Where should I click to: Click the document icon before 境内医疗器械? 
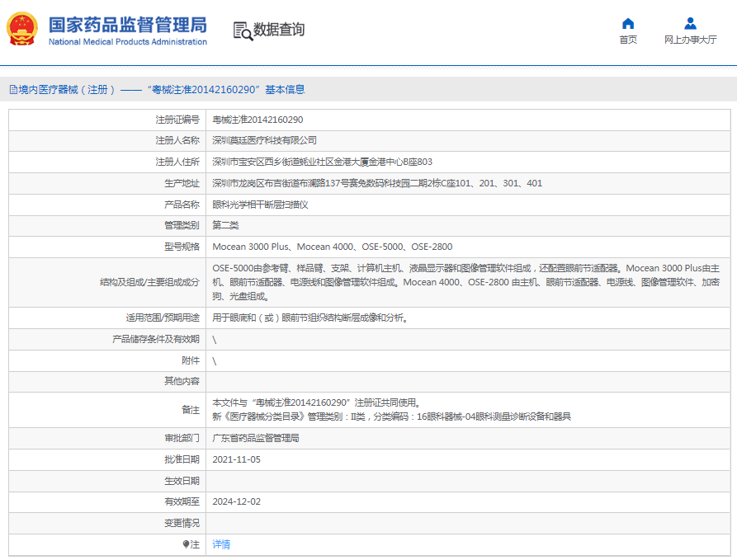[13, 90]
